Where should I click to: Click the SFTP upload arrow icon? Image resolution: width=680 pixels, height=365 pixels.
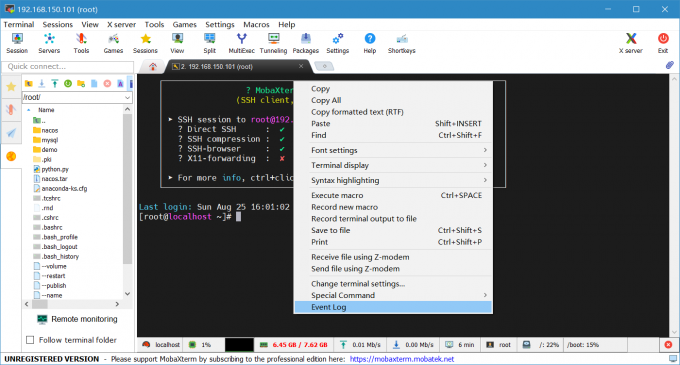(x=55, y=84)
